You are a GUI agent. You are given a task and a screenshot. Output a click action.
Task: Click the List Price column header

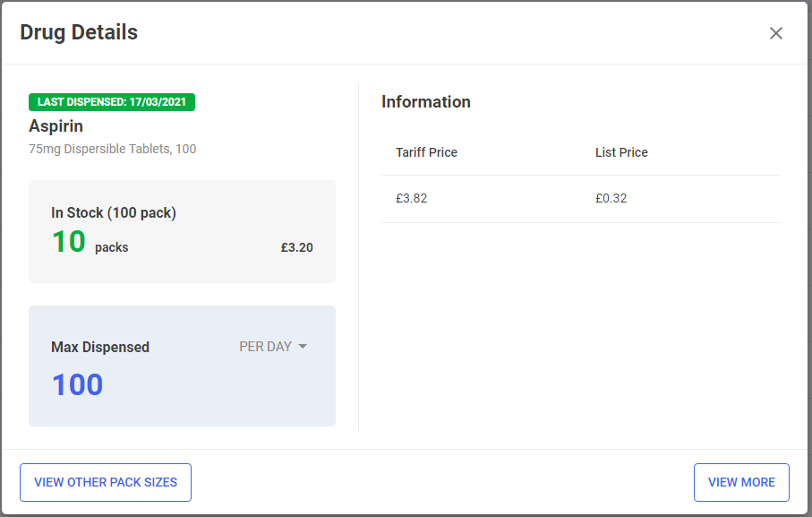pos(621,152)
